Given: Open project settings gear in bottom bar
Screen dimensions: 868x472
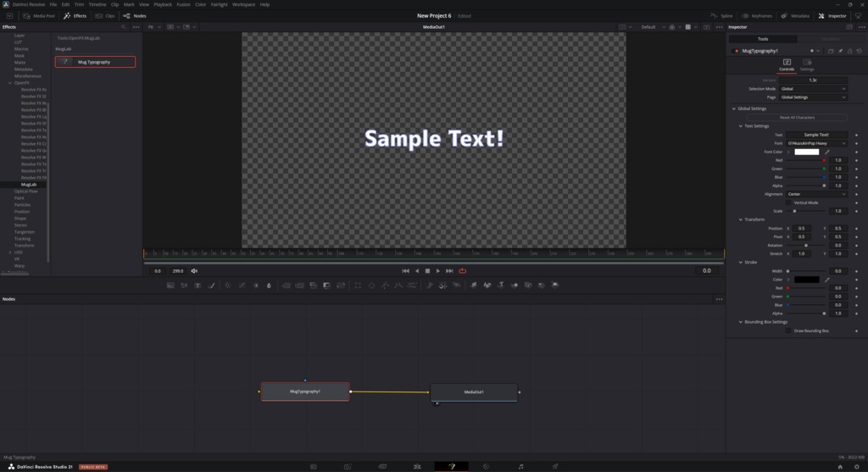Looking at the screenshot, I should [x=856, y=467].
